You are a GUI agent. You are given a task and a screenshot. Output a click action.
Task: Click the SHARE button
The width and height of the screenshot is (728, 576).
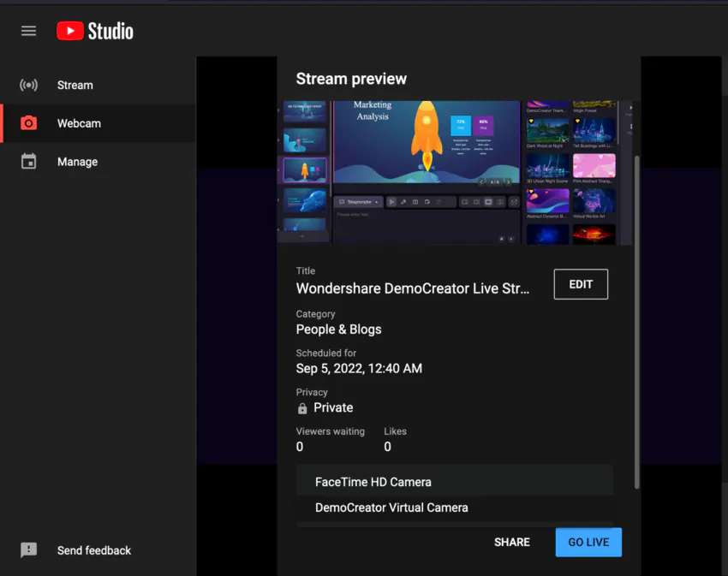(511, 542)
